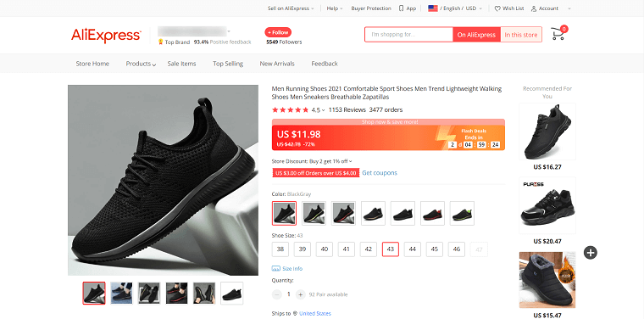The height and width of the screenshot is (319, 644).
Task: Search On AliExpress
Action: 476,35
